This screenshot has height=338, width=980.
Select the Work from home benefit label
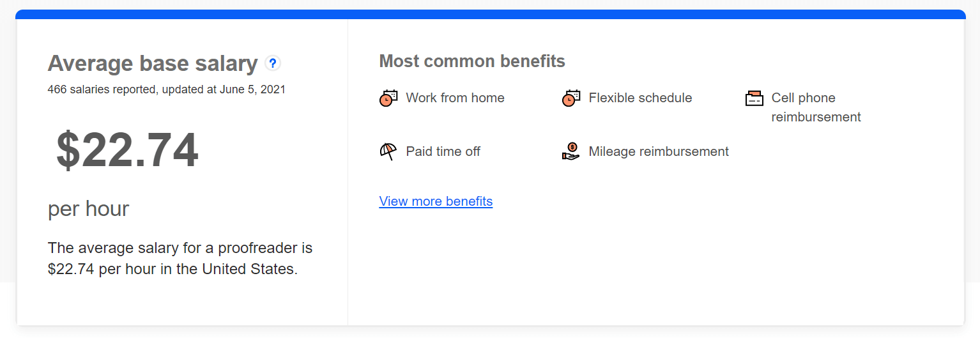[x=455, y=98]
